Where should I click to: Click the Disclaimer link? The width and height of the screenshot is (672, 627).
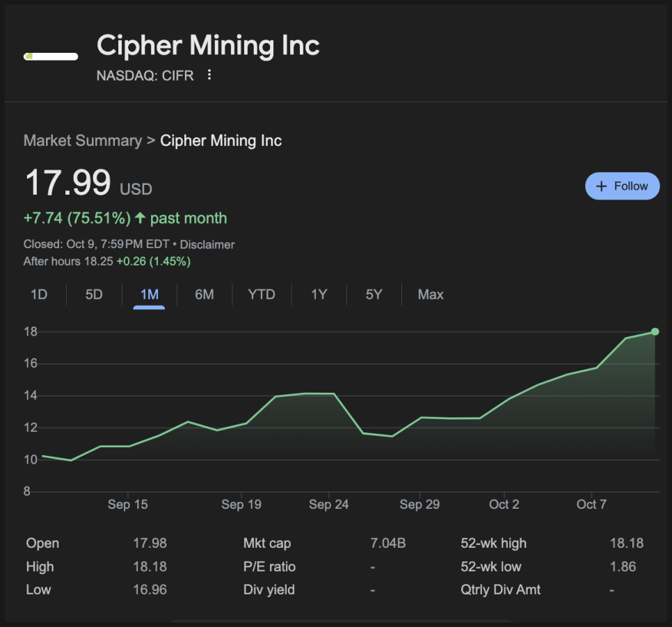coord(207,245)
